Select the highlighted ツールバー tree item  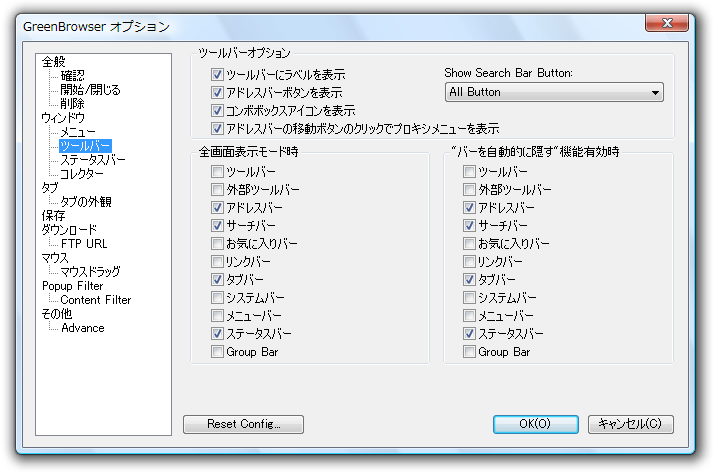[x=85, y=146]
